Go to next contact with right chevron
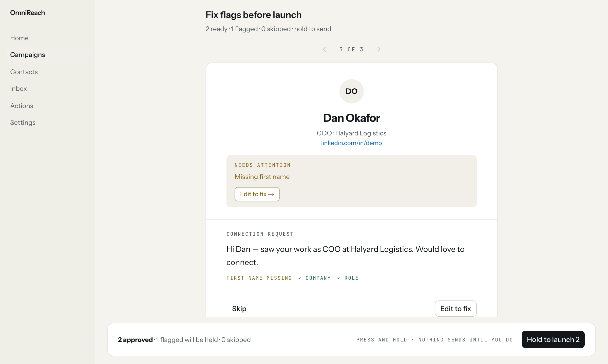This screenshot has width=608, height=364. coord(379,49)
